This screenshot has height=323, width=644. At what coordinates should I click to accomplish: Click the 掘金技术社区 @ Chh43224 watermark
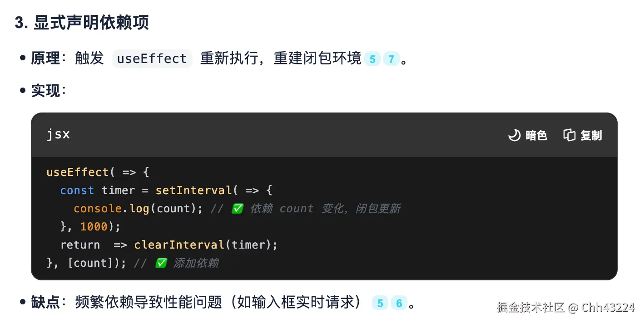565,308
